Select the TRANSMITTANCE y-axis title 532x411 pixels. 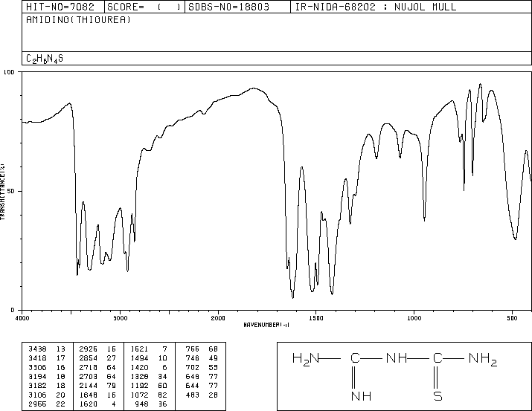click(x=2, y=192)
